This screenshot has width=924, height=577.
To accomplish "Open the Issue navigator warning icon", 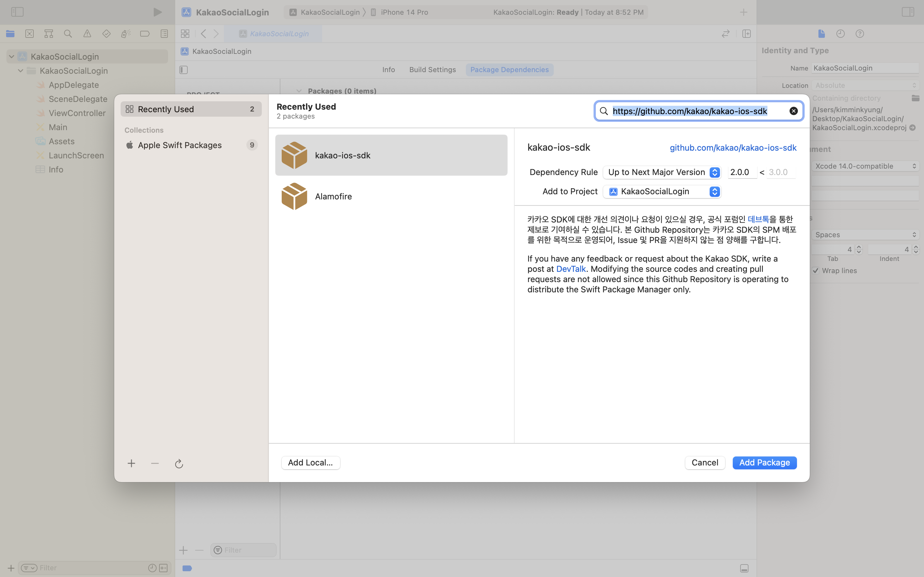I will pyautogui.click(x=87, y=34).
